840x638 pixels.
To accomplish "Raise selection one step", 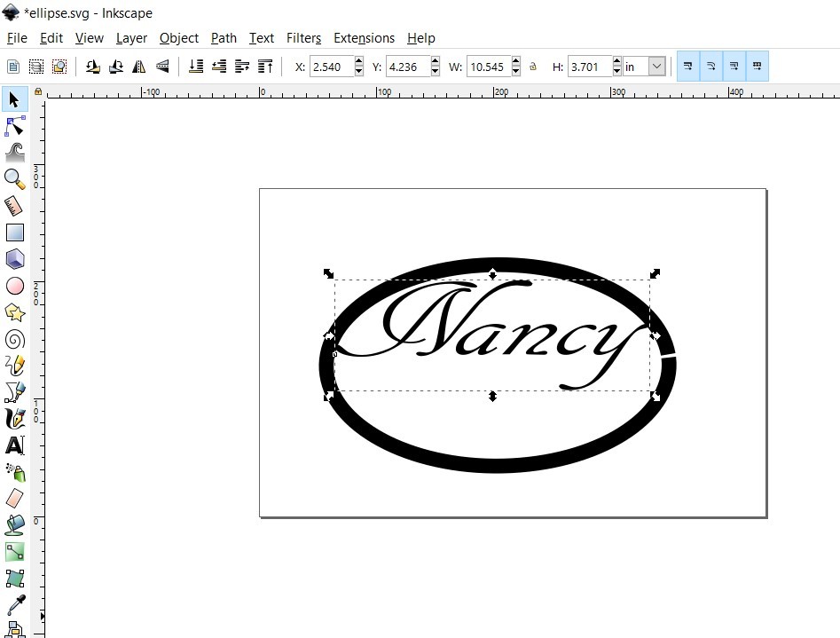I will coord(242,67).
